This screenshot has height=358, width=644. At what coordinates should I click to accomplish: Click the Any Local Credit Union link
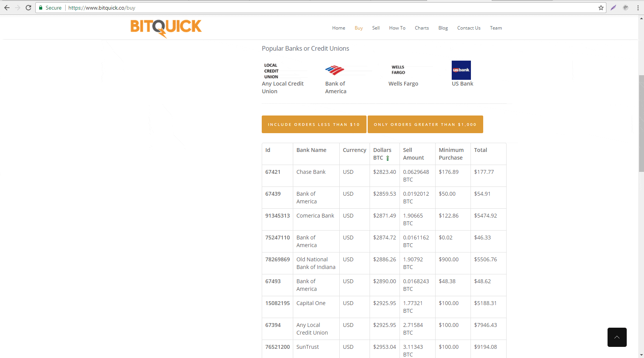pos(282,87)
